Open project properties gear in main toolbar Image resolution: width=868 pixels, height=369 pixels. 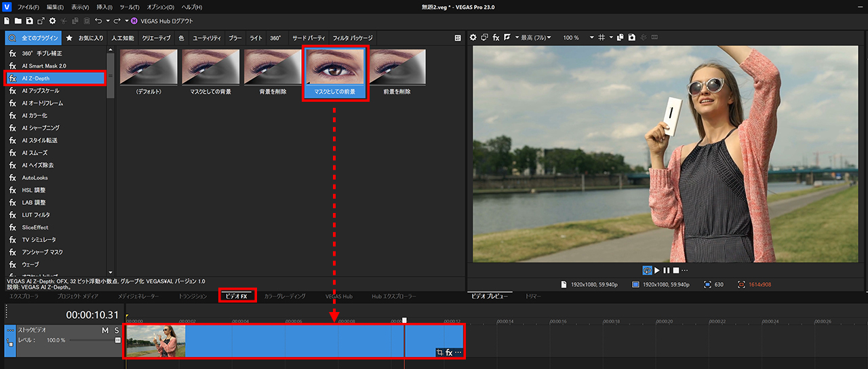(x=52, y=21)
